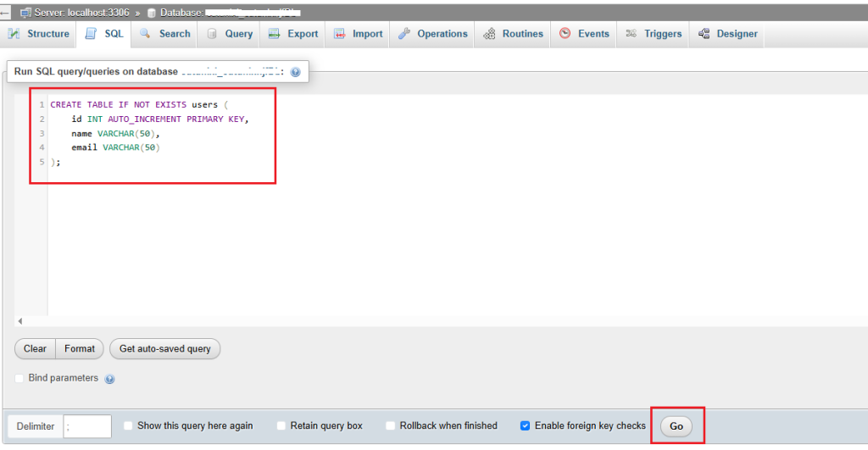Enable Rollback when finished option
The height and width of the screenshot is (450, 868).
pyautogui.click(x=391, y=425)
